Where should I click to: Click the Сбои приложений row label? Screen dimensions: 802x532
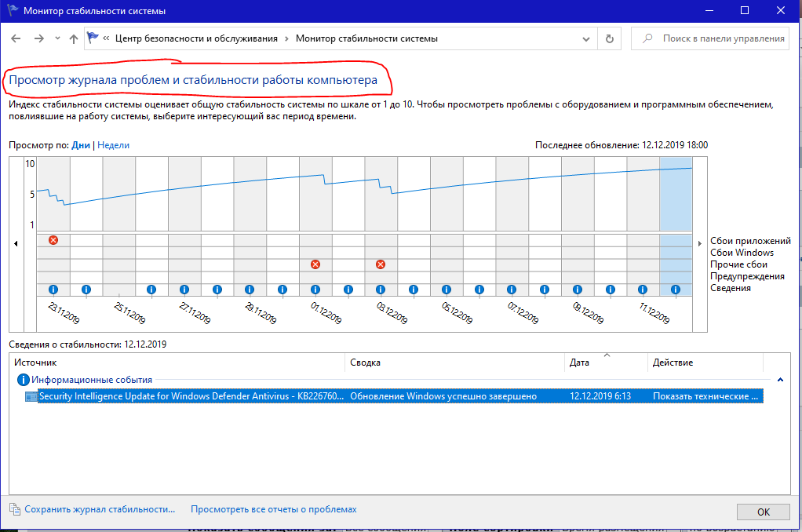[750, 241]
